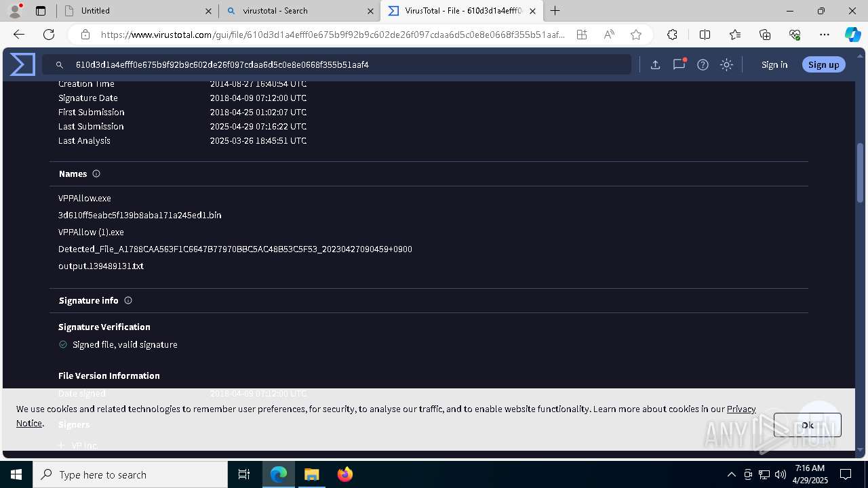The width and height of the screenshot is (868, 488).
Task: Click the Sign in link
Action: (774, 64)
